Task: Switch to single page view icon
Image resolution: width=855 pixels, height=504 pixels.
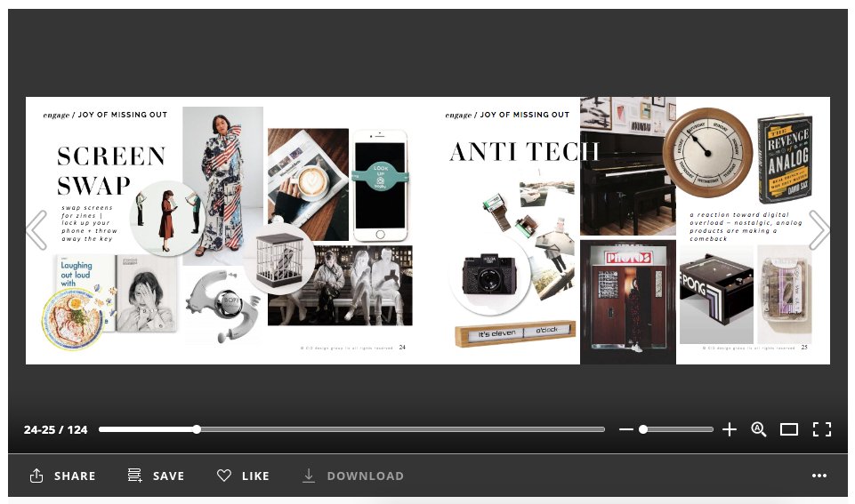Action: 789,429
